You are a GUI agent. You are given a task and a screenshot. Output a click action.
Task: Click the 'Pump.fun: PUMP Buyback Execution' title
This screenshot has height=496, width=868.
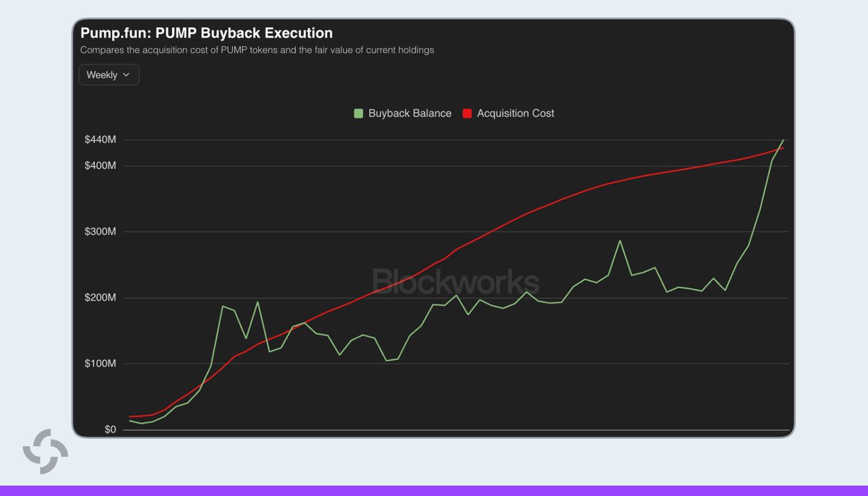pos(207,33)
